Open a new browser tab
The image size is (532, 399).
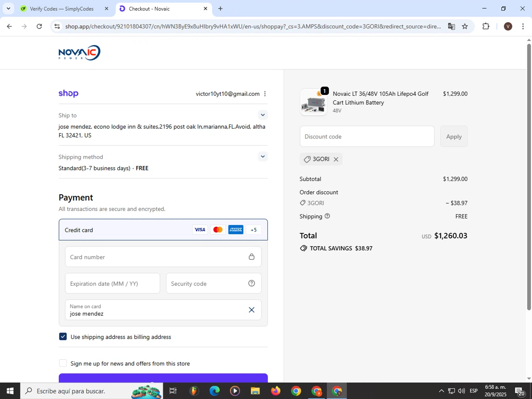click(221, 9)
